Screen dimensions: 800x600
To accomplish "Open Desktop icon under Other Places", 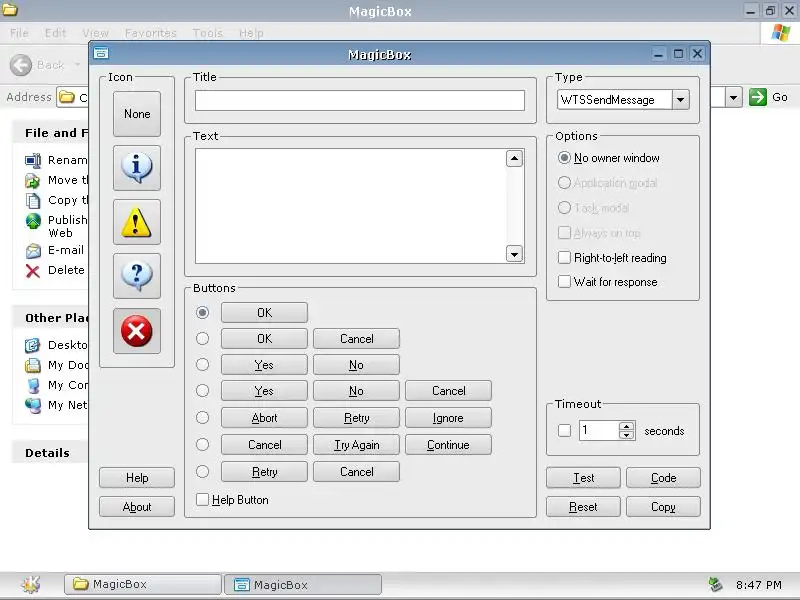I will 33,345.
